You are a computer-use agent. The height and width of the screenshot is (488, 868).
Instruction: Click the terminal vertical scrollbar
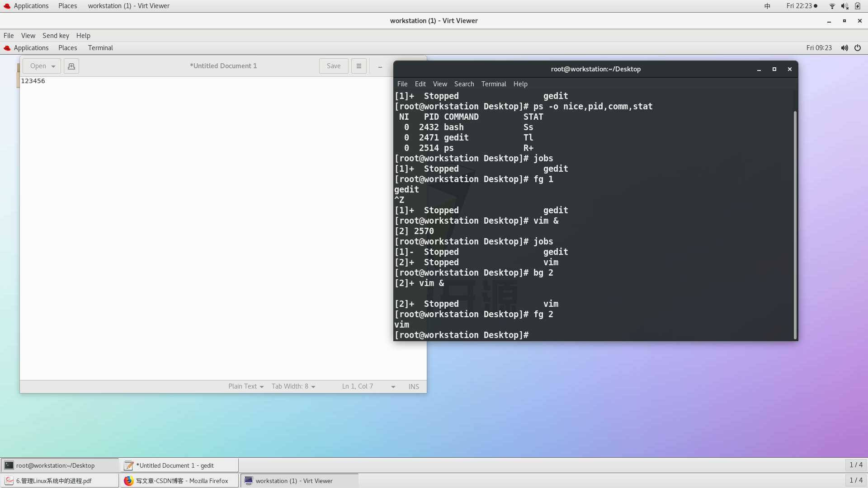[x=795, y=225]
